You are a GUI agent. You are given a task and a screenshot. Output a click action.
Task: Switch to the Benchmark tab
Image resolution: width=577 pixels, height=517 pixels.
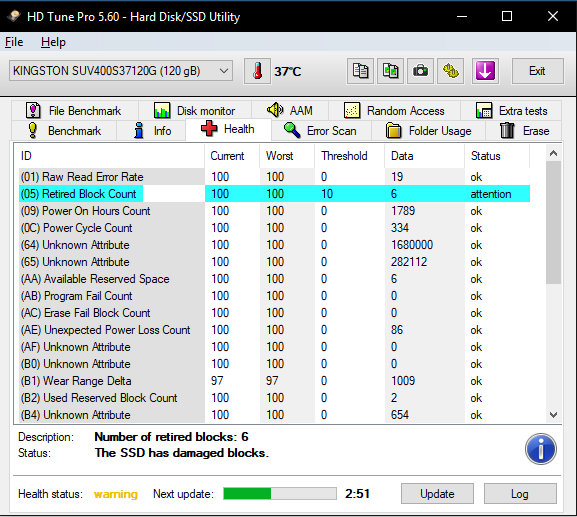pos(64,131)
